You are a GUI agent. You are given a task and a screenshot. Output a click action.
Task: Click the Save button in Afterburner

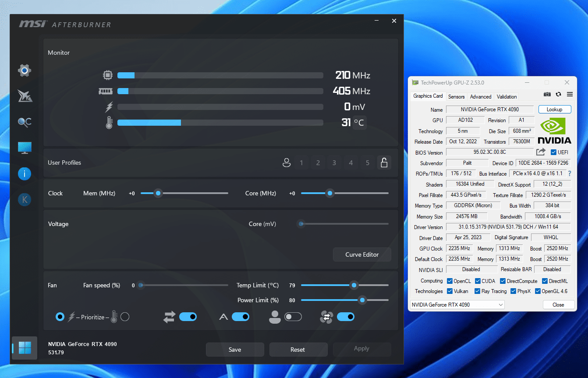point(235,350)
